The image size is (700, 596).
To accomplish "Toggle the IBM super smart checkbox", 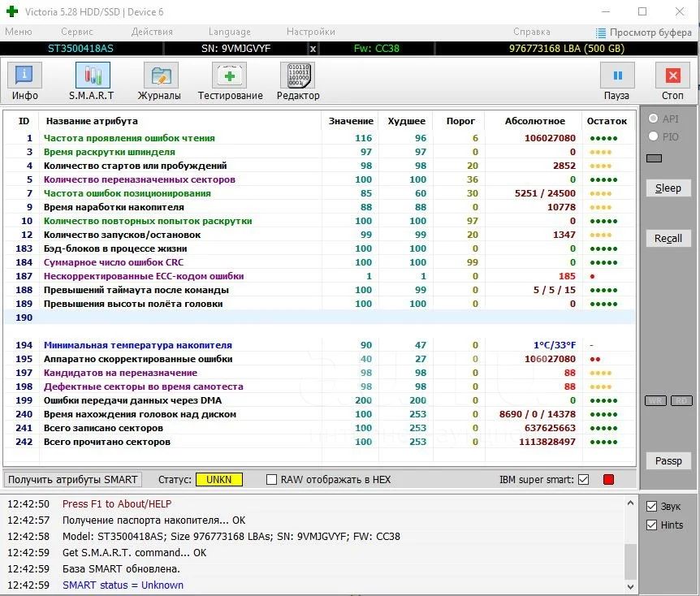I will [x=584, y=479].
